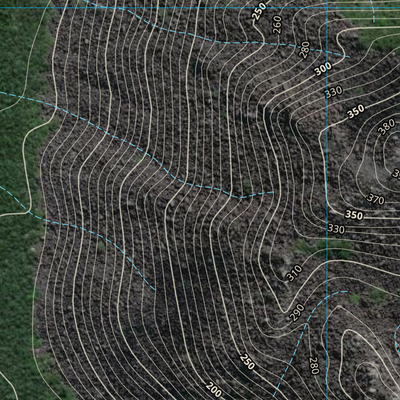The image size is (400, 400).
Task: Click the 280 label beside the dashed stream
Action: click(x=314, y=366)
